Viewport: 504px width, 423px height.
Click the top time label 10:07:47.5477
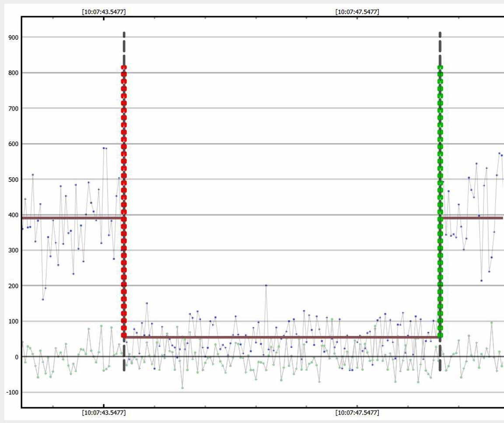coord(357,12)
